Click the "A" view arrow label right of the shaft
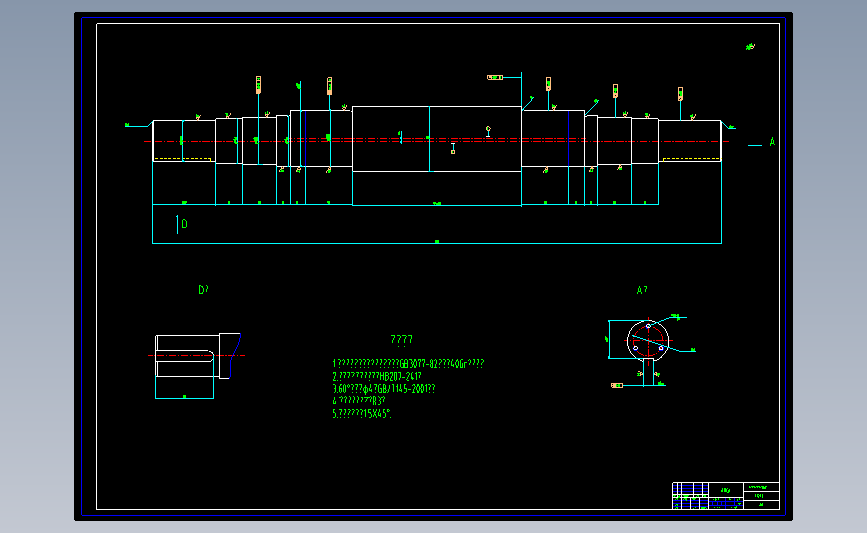Screen dimensions: 867x533 [772, 142]
